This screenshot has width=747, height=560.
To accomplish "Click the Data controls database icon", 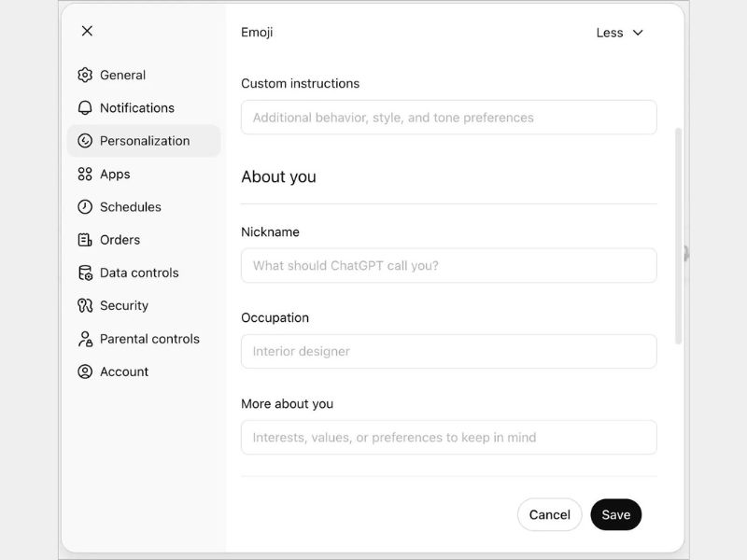I will (85, 273).
